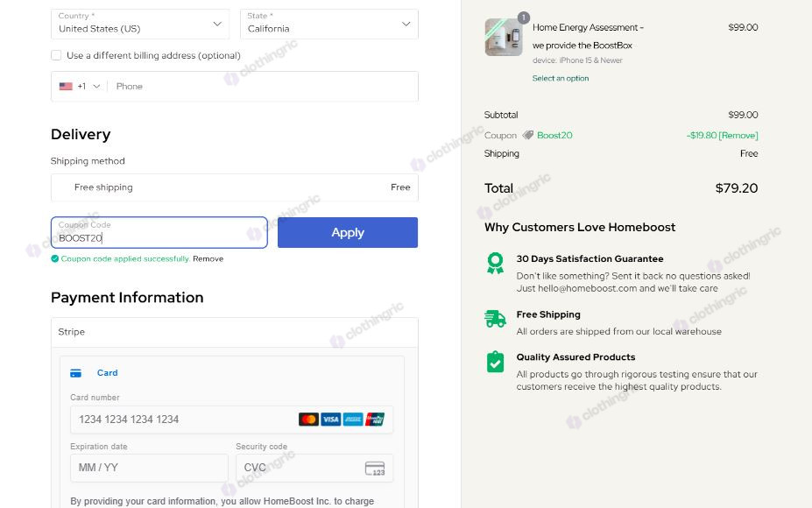
Task: Click the 'Boost20' coupon name in summary
Action: (554, 135)
